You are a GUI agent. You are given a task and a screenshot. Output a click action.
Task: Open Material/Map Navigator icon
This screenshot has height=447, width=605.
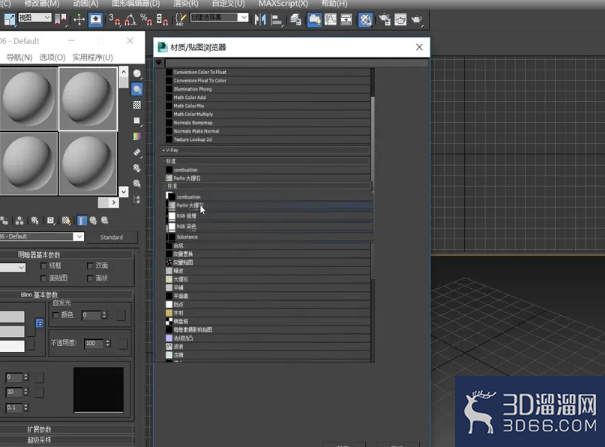[x=137, y=199]
